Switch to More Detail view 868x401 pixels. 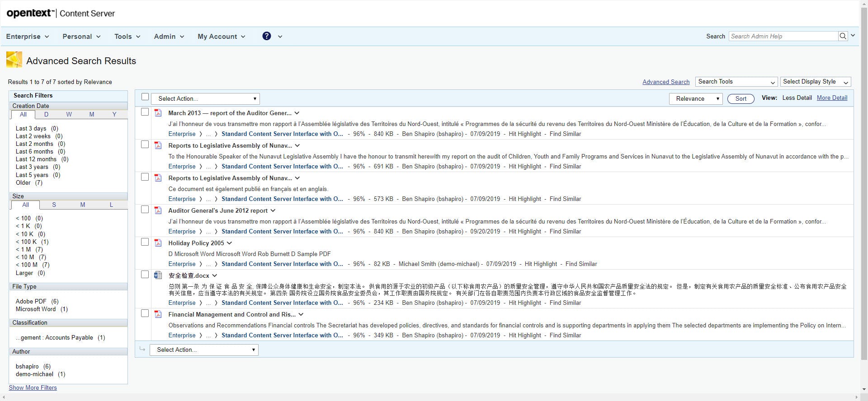point(832,98)
